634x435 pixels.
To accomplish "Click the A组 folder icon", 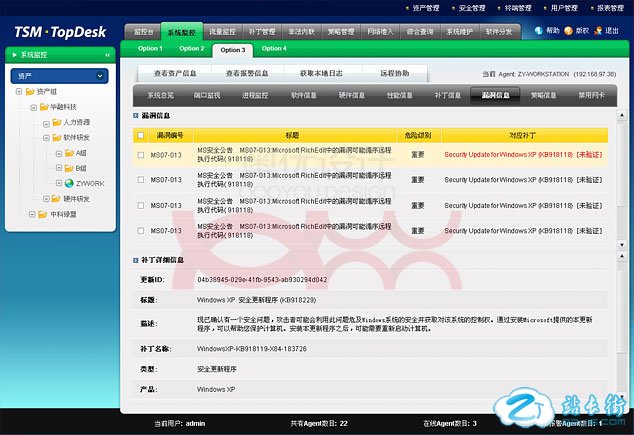I will pos(68,153).
